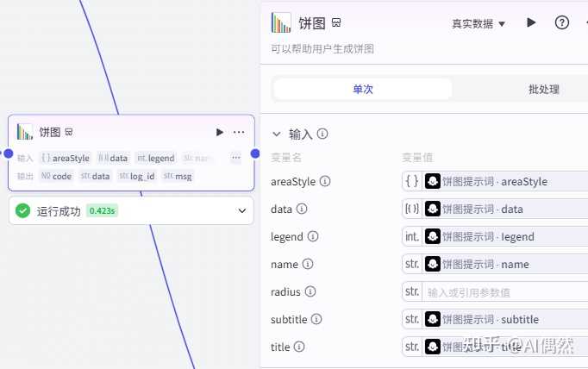This screenshot has height=369, width=588.
Task: Click the name value reference field
Action: (x=504, y=264)
